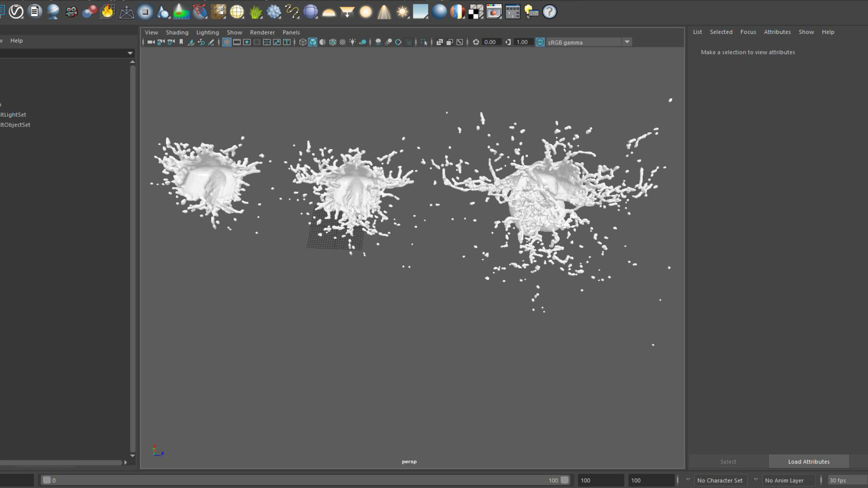Open the No Character Set dropdown

pos(720,480)
